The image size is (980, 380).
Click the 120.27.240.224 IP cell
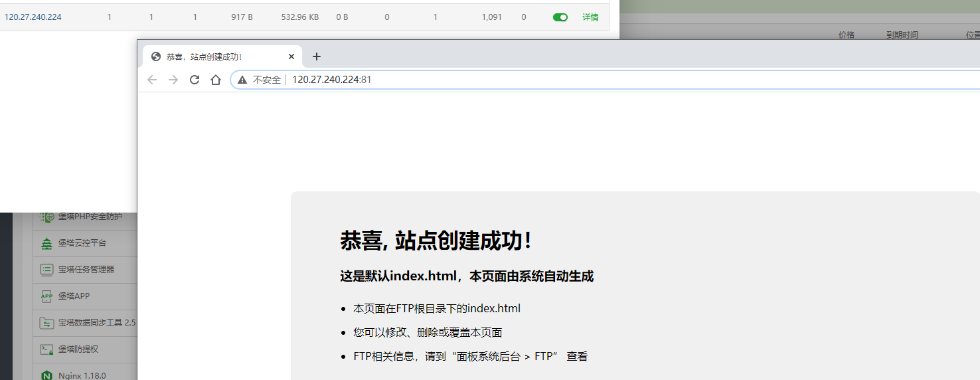(x=33, y=17)
